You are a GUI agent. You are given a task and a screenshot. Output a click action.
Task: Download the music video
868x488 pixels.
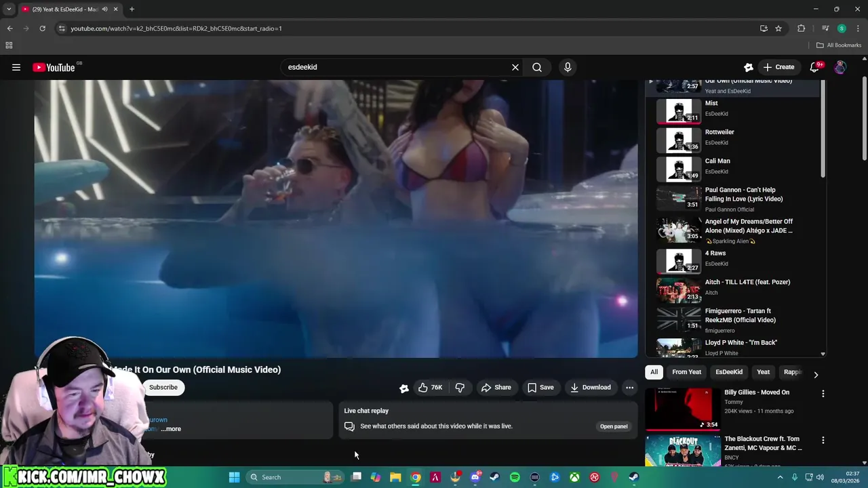591,388
